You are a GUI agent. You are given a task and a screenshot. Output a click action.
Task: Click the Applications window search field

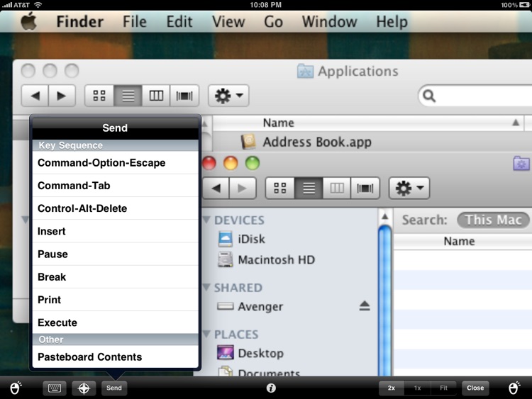point(475,96)
